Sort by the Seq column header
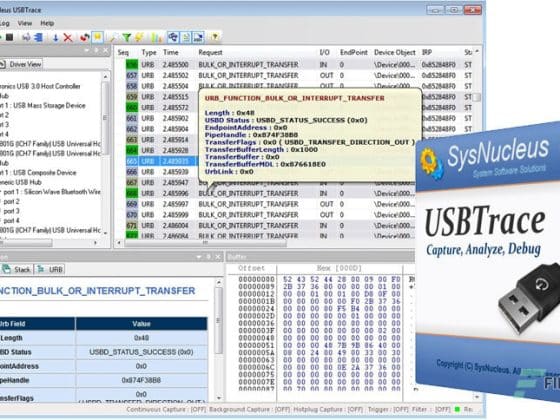 pos(123,52)
